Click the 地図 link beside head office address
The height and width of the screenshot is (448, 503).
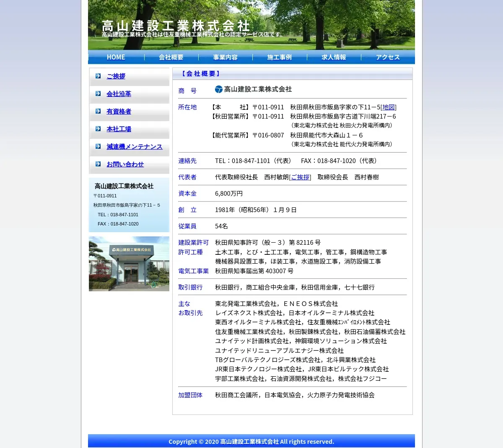pyautogui.click(x=389, y=107)
